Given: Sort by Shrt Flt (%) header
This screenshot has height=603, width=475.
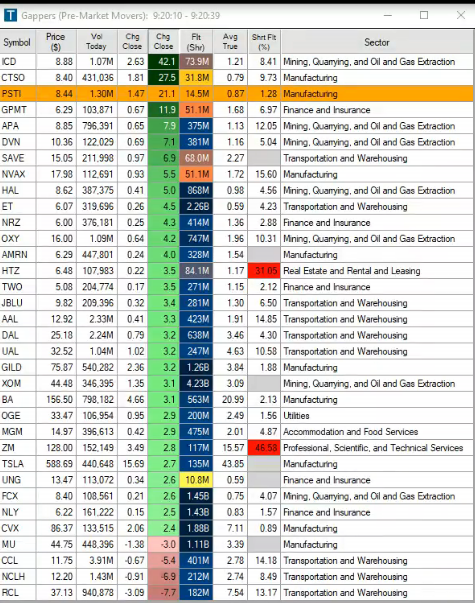Looking at the screenshot, I should pos(264,42).
